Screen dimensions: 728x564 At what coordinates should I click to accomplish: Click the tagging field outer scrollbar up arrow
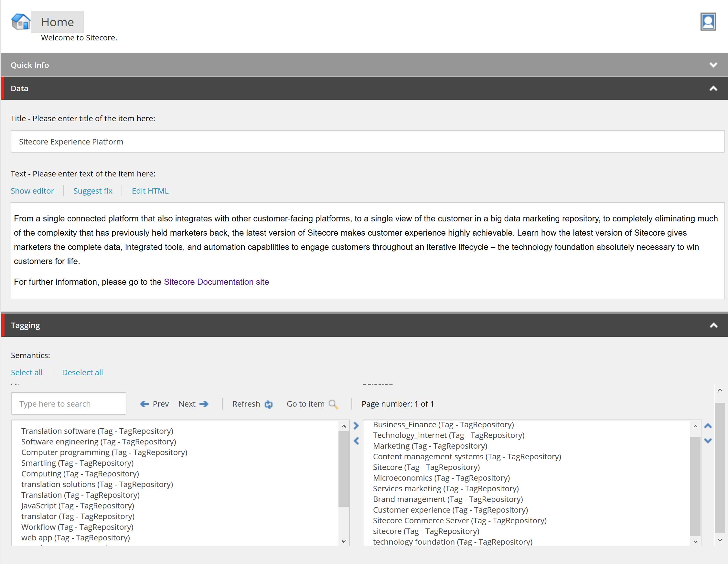pyautogui.click(x=720, y=390)
